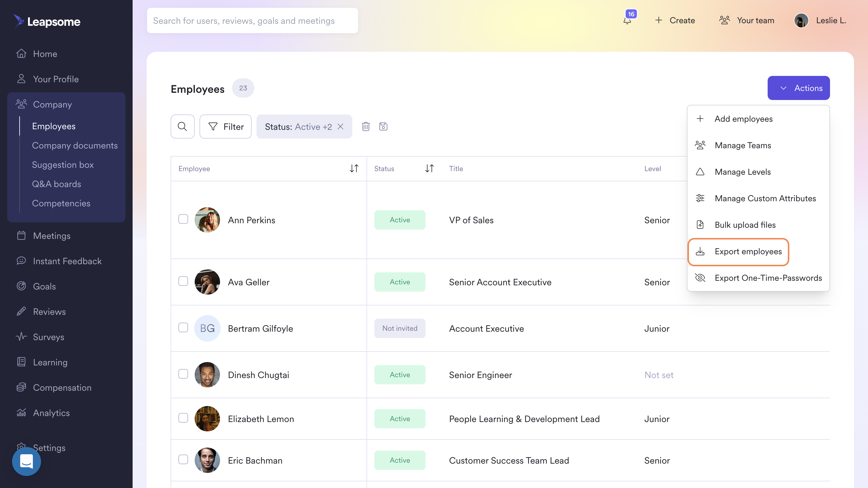The height and width of the screenshot is (488, 868).
Task: Click the BG initials avatar
Action: click(x=207, y=328)
